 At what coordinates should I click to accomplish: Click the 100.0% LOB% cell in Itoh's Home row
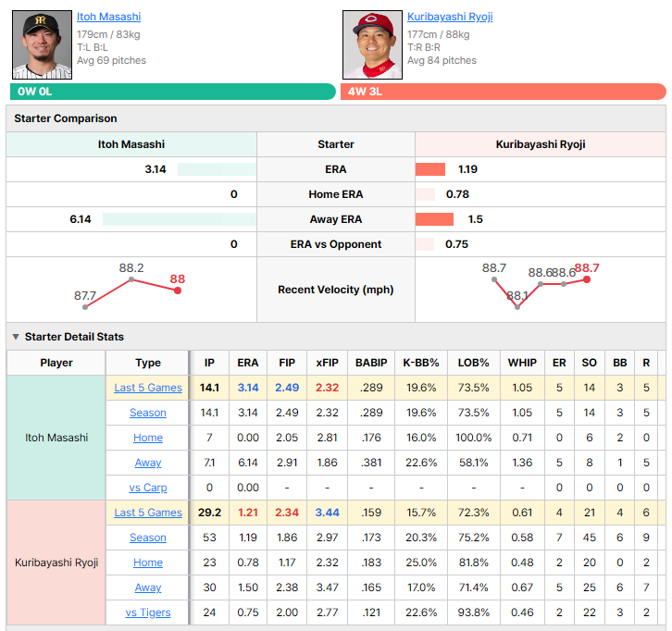tap(473, 438)
